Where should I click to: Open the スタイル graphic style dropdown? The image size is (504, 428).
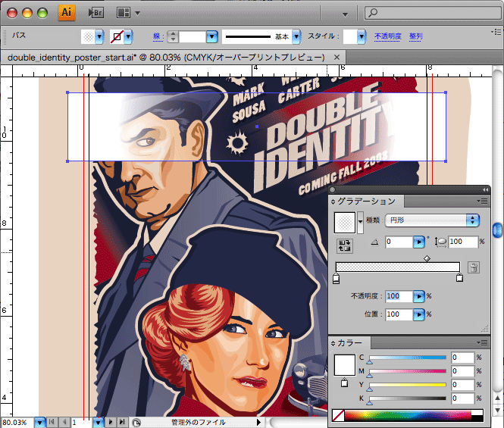pos(362,36)
